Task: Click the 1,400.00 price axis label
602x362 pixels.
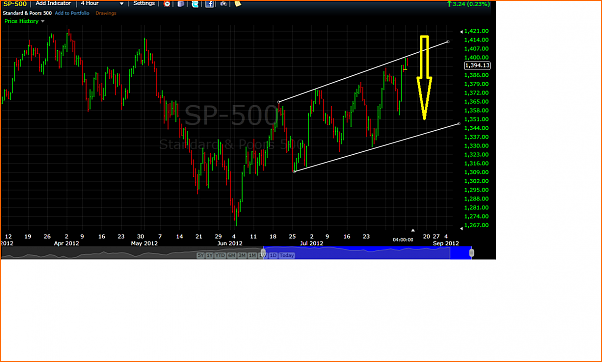Action: click(x=476, y=58)
